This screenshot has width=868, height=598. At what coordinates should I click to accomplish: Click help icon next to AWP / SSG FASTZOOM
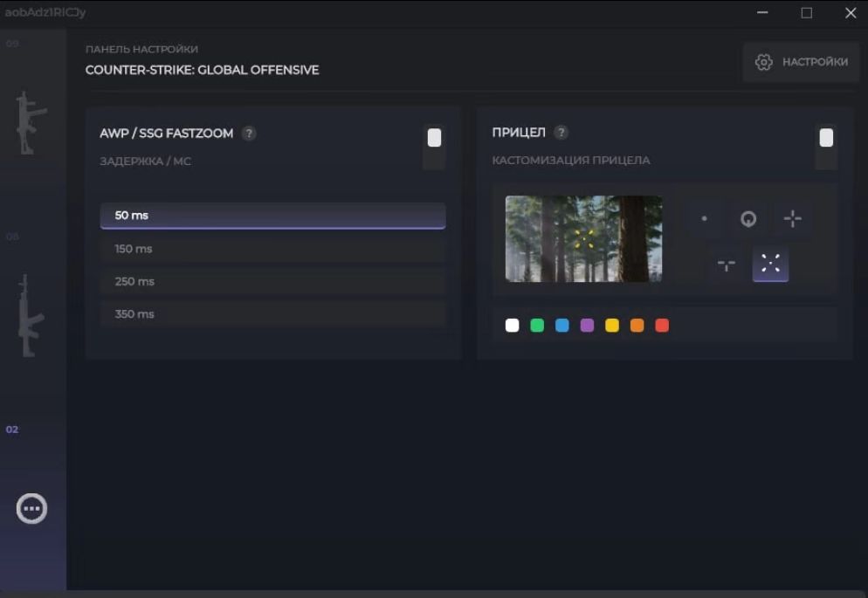[249, 134]
